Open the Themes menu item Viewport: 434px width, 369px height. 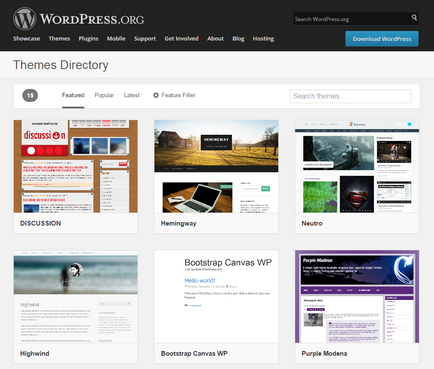pos(59,39)
